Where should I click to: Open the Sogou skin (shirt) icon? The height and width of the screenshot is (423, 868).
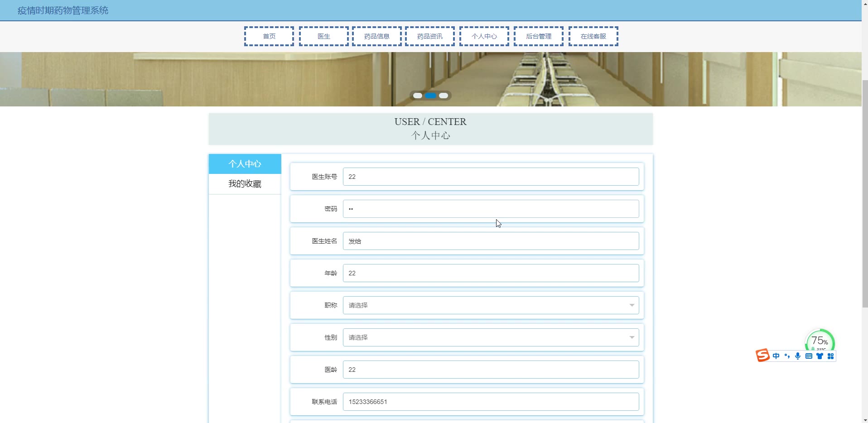tap(820, 356)
